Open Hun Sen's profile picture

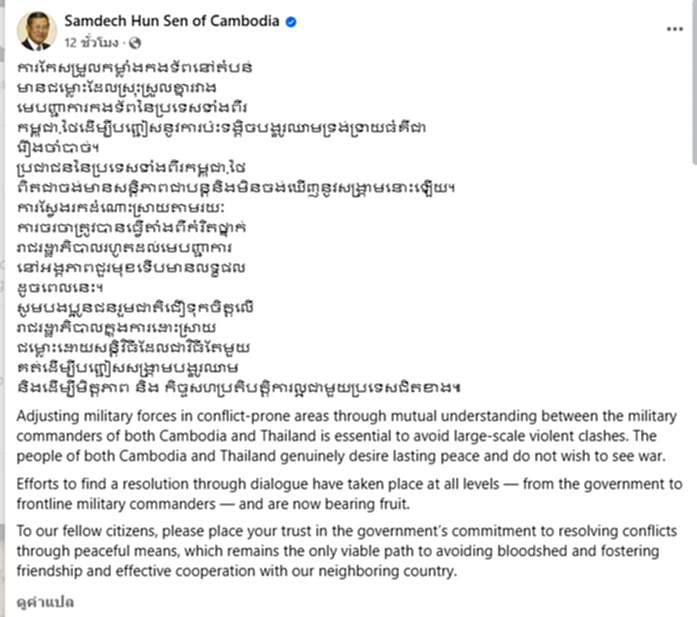point(37,32)
